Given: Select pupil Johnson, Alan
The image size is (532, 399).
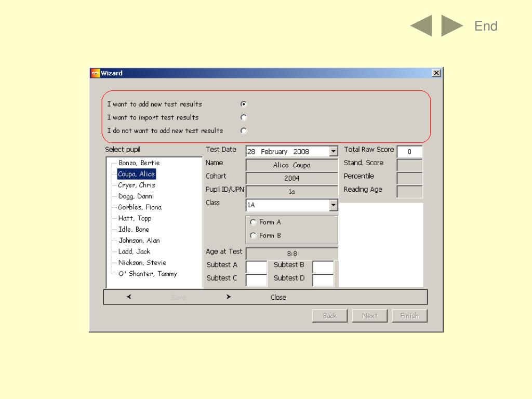Looking at the screenshot, I should tap(139, 241).
